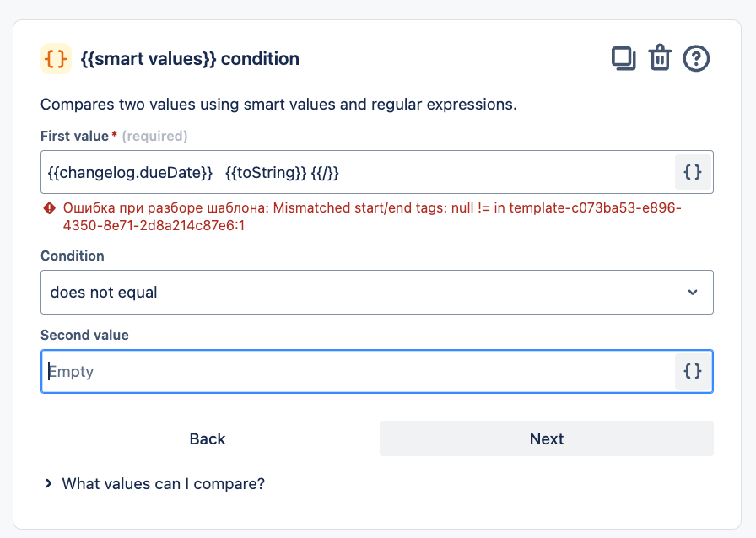Click the red error warning icon
The image size is (756, 538).
pyautogui.click(x=49, y=208)
